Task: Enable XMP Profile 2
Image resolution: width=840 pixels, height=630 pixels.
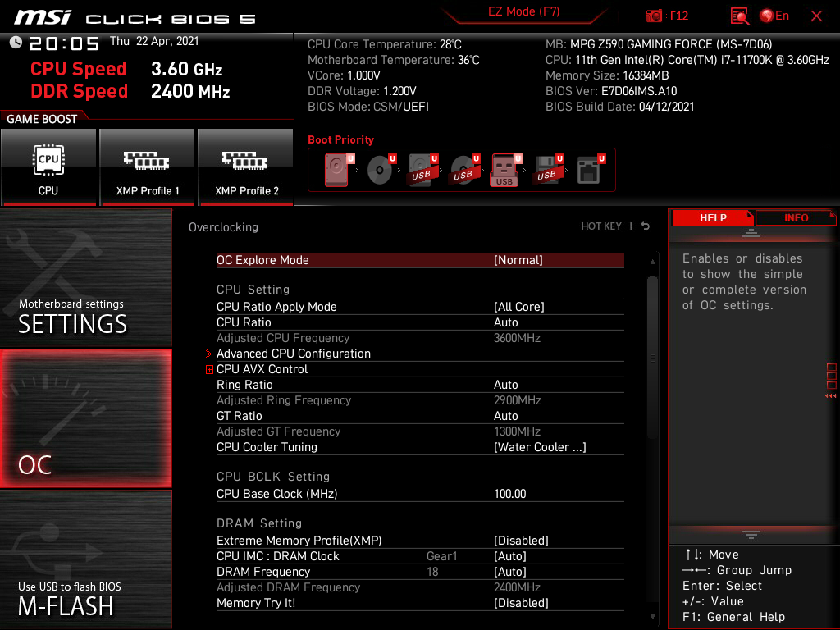Action: coord(246,167)
